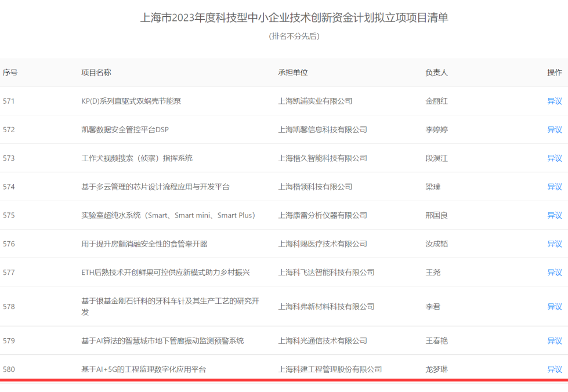The image size is (568, 392).
Task: Select project '用于提升房颤消融安全性的食管牵开器'
Action: tap(144, 244)
